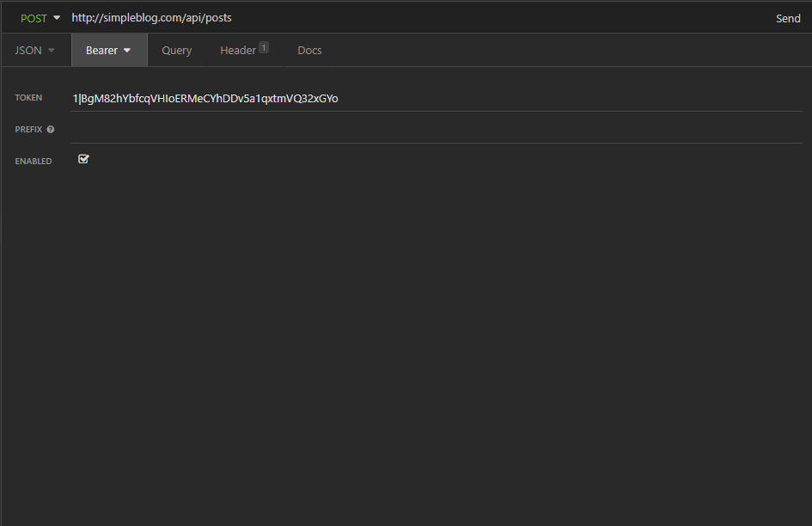Image resolution: width=812 pixels, height=526 pixels.
Task: Select the Bearer tab label
Action: (101, 50)
